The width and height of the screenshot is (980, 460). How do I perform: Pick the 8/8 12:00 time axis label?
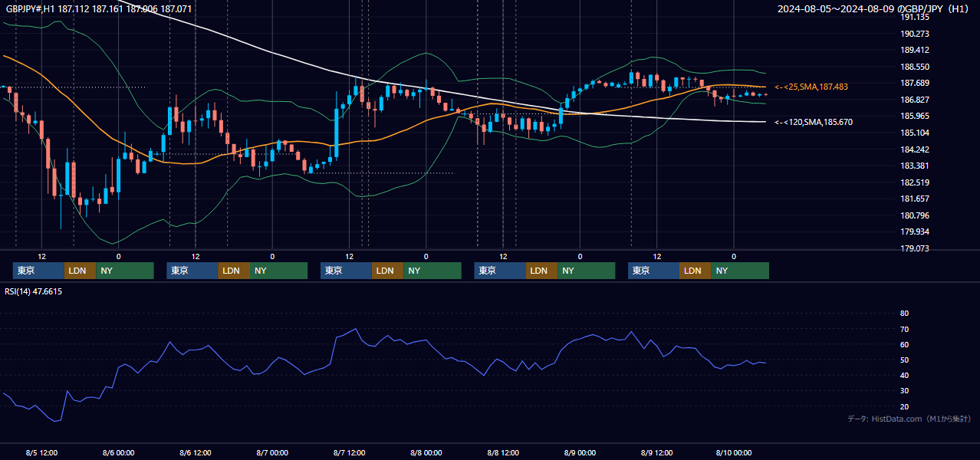(x=503, y=453)
